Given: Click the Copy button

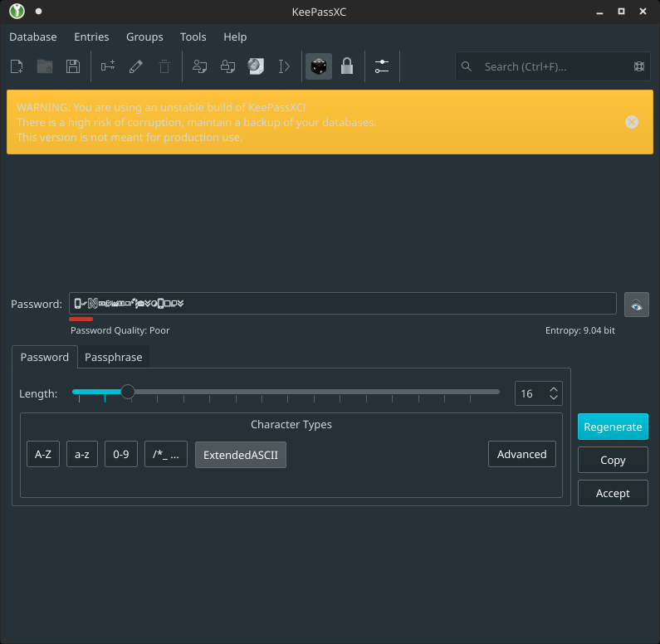Looking at the screenshot, I should 613,460.
